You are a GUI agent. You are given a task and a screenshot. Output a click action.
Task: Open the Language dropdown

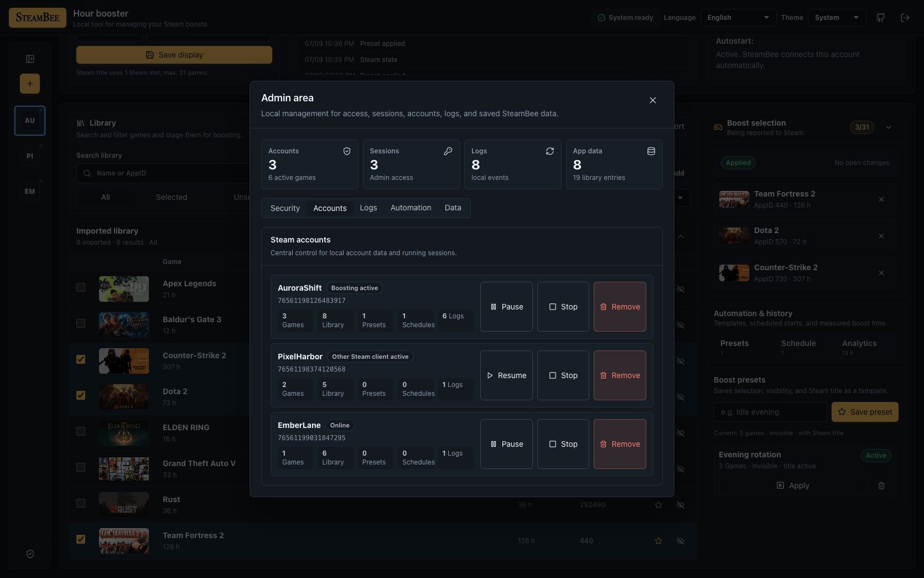coord(738,18)
